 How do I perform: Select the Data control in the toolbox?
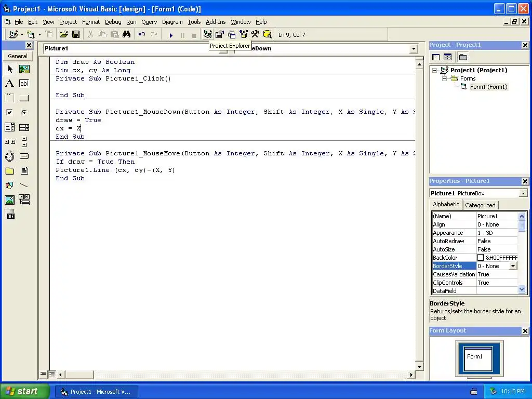pyautogui.click(x=24, y=200)
